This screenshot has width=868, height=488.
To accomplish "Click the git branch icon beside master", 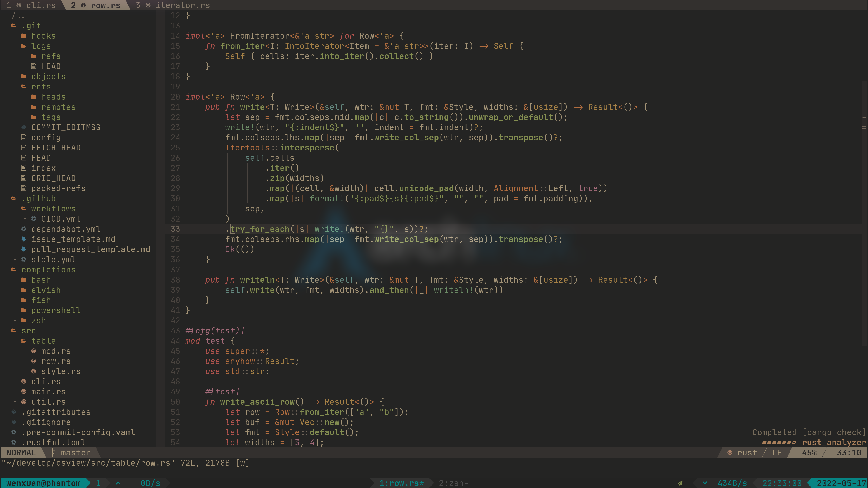I will (x=53, y=453).
